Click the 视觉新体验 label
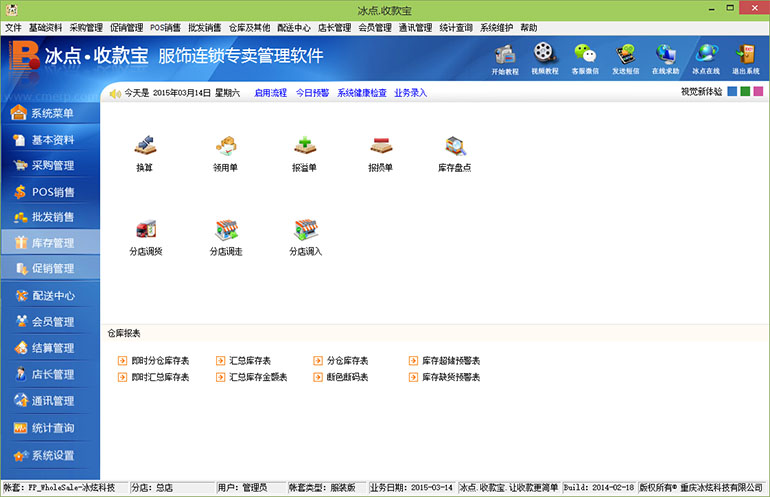This screenshot has height=497, width=770. click(x=701, y=92)
